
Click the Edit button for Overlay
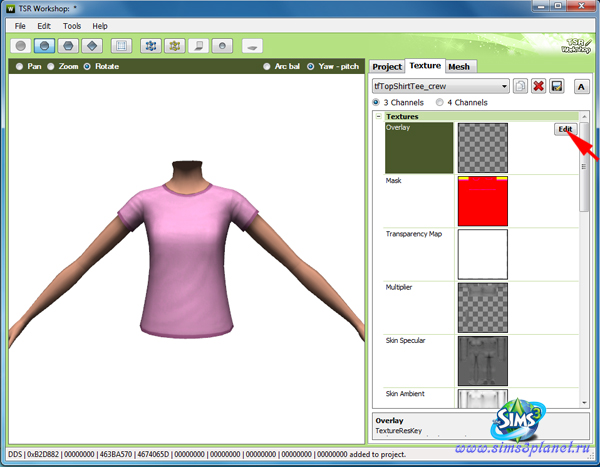click(565, 129)
